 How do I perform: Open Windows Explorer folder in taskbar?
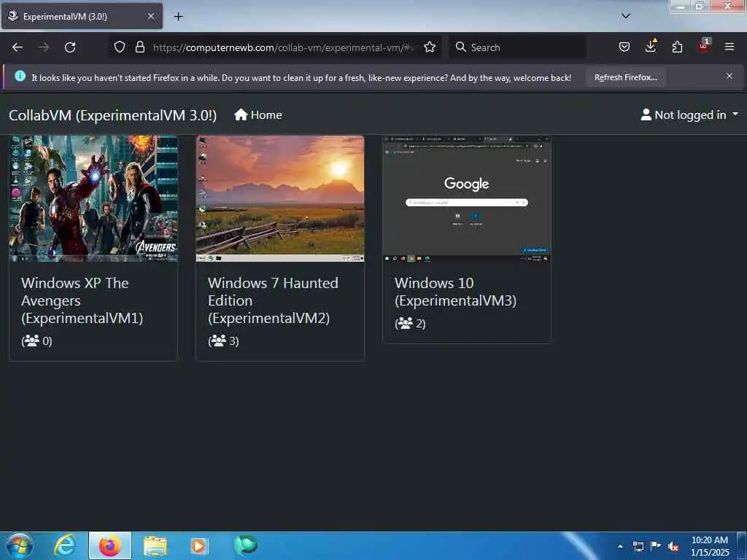(x=155, y=547)
